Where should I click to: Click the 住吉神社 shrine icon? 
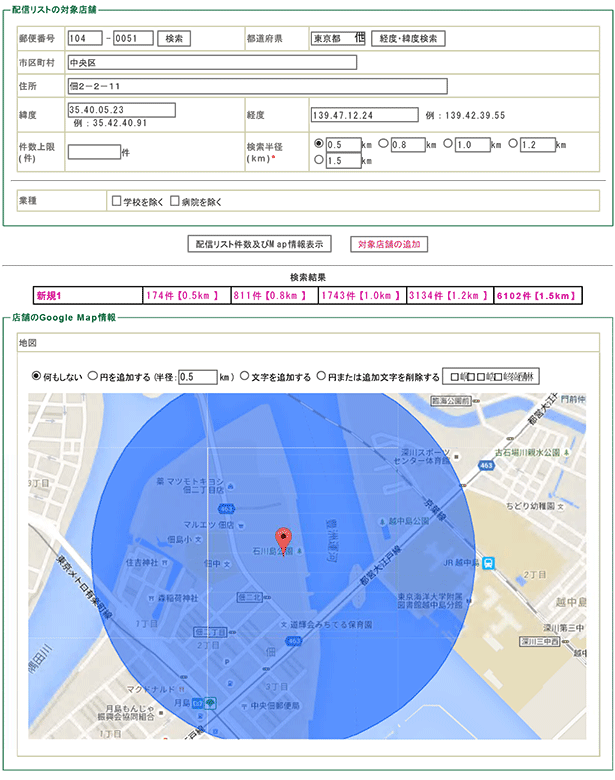click(165, 562)
